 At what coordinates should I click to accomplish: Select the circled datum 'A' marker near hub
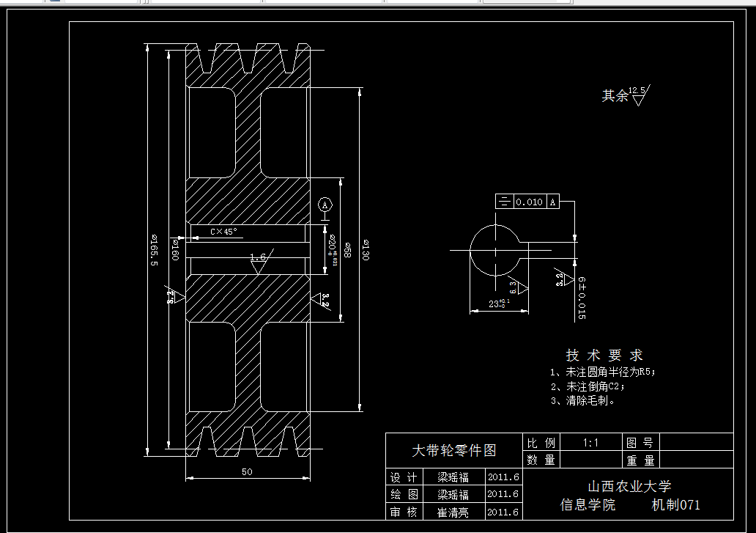pos(325,205)
